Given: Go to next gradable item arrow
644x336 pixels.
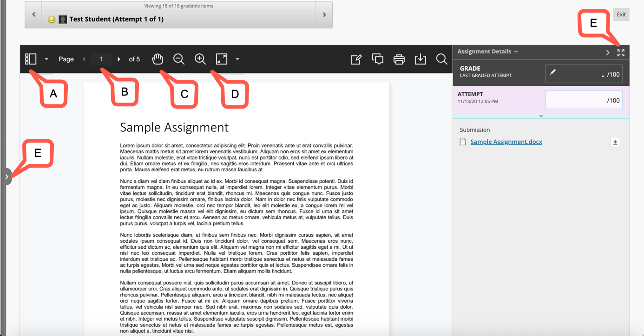Looking at the screenshot, I should [324, 14].
